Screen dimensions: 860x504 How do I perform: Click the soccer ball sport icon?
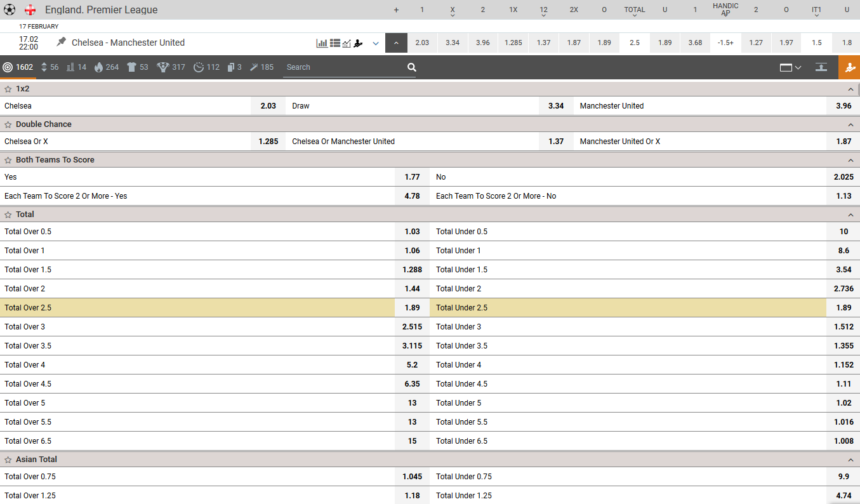click(9, 10)
